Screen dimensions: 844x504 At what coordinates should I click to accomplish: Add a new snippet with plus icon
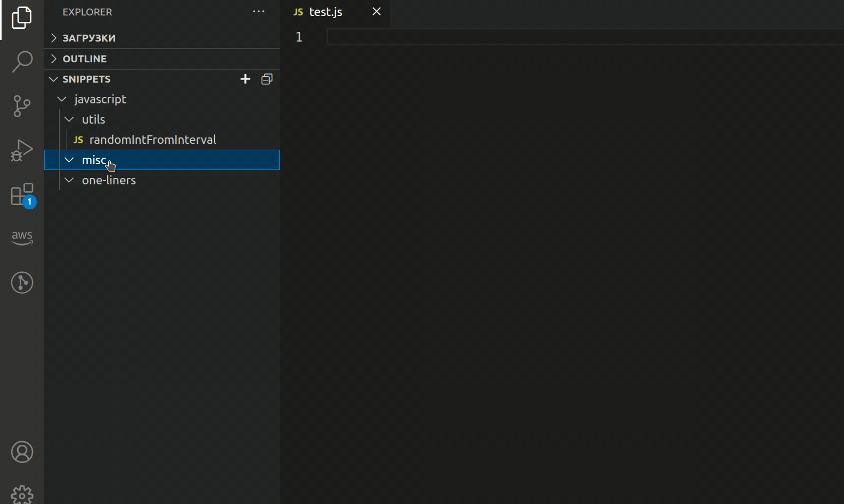[x=245, y=79]
